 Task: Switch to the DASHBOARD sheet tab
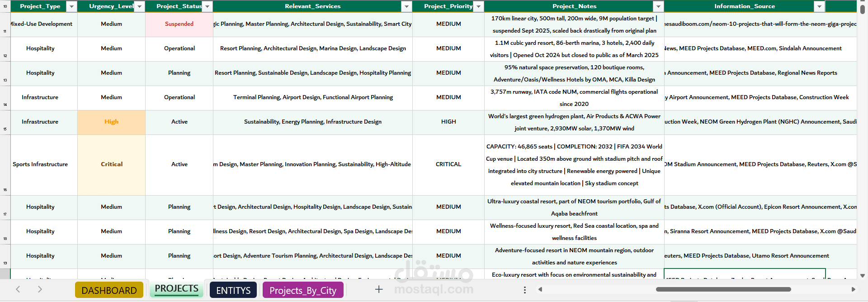(x=109, y=290)
